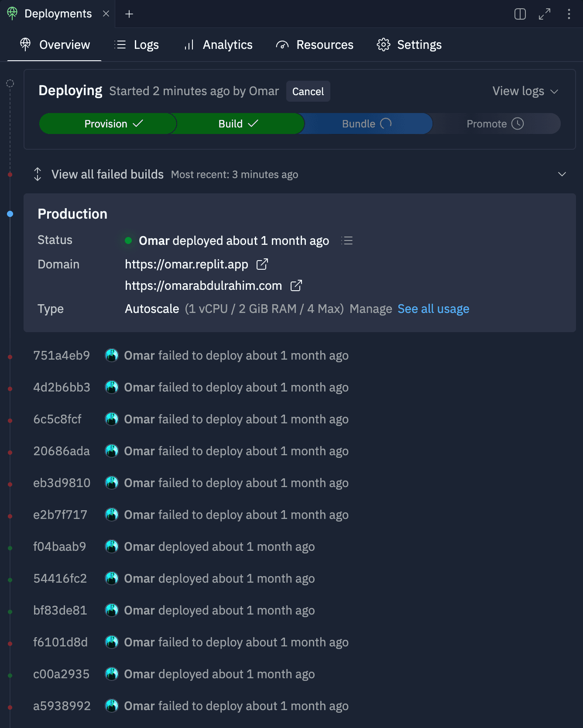Image resolution: width=583 pixels, height=728 pixels.
Task: Expand the View logs dropdown
Action: 525,91
